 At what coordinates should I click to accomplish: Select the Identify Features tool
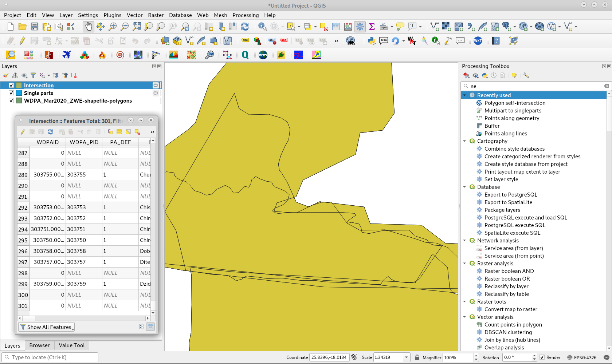(x=262, y=27)
